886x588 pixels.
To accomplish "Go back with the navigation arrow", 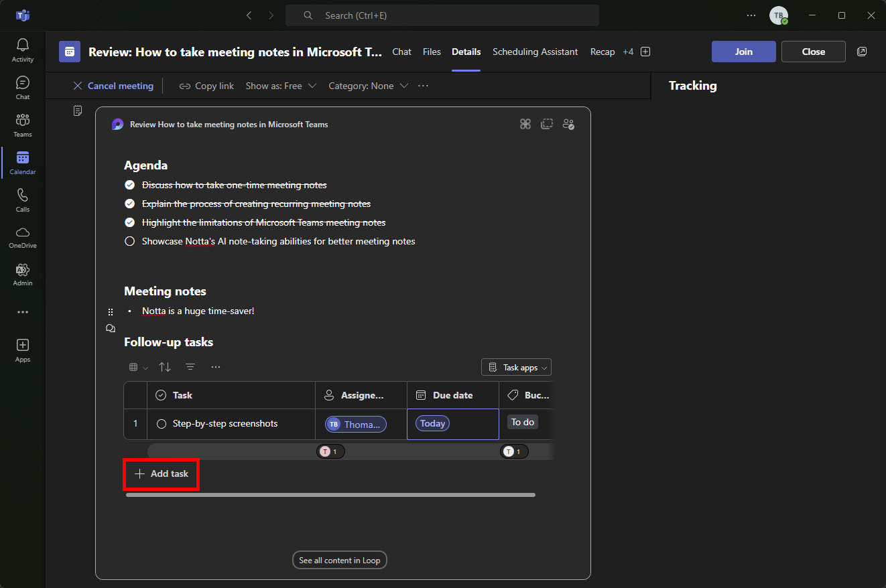I will [249, 15].
